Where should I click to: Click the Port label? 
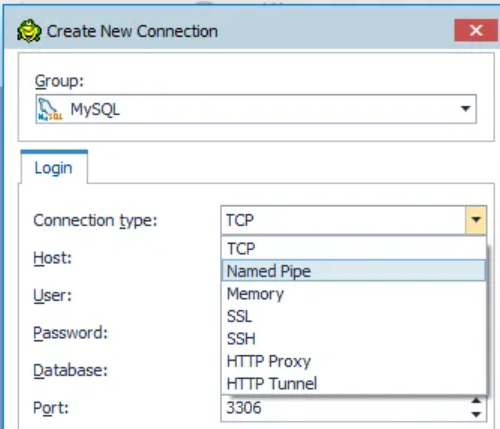coord(51,408)
